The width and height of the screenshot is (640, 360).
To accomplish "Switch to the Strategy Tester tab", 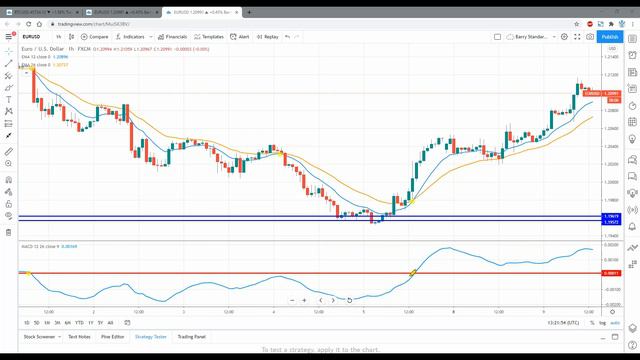I will coord(151,337).
